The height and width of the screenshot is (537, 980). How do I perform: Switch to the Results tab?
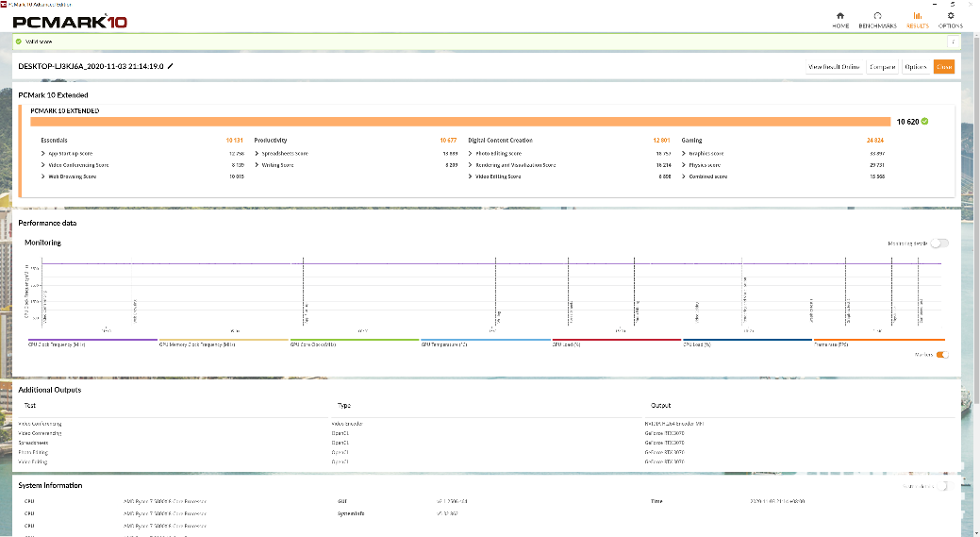[918, 20]
